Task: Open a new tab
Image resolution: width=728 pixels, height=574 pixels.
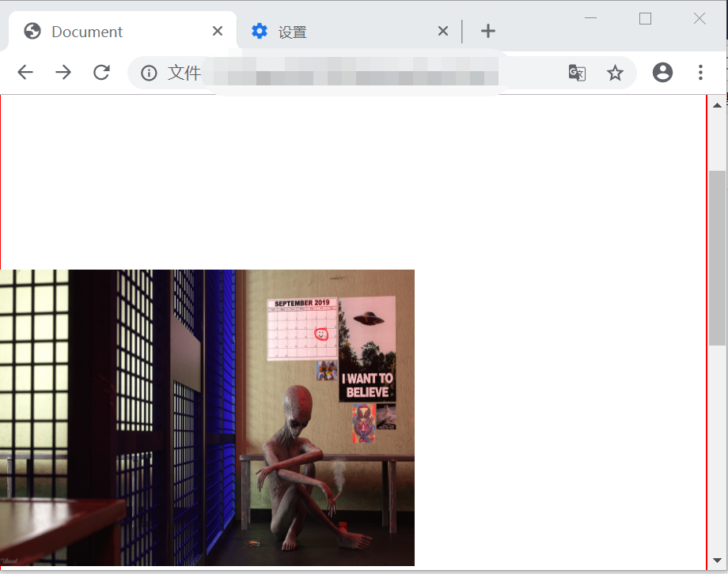Action: point(488,31)
